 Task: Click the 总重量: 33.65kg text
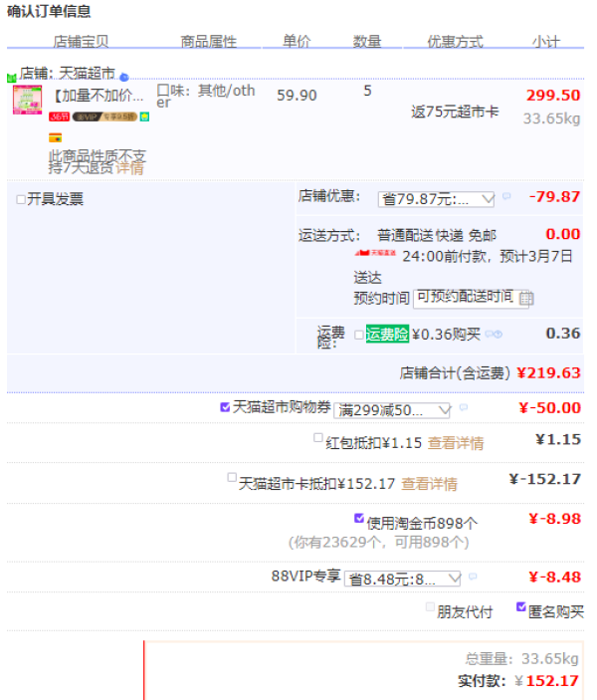point(521,658)
